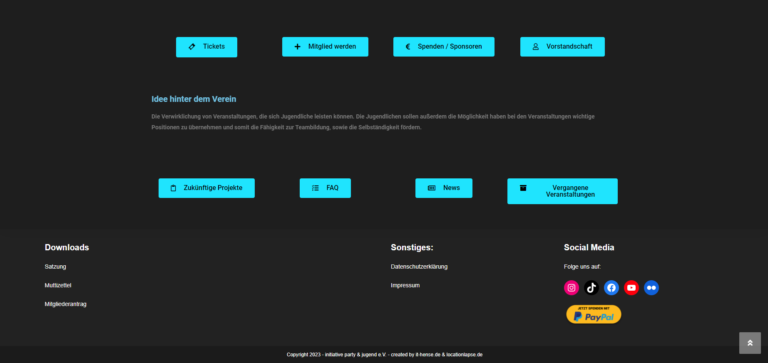Click the plus icon beside Mitglied werden
Image resolution: width=768 pixels, height=363 pixels.
point(297,47)
